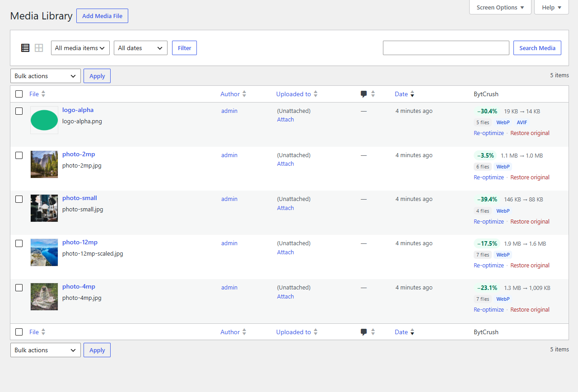578x392 pixels.
Task: Expand the top Bulk actions dropdown
Action: 46,76
